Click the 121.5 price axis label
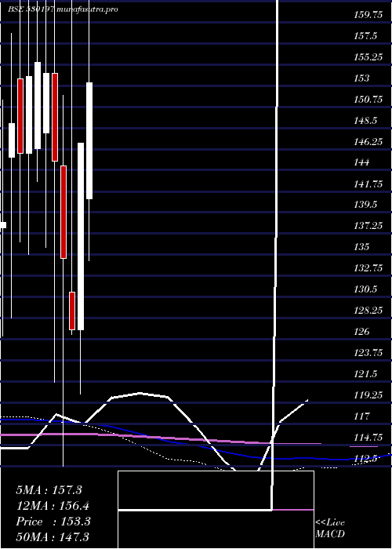This screenshot has height=549, width=392. (x=365, y=374)
